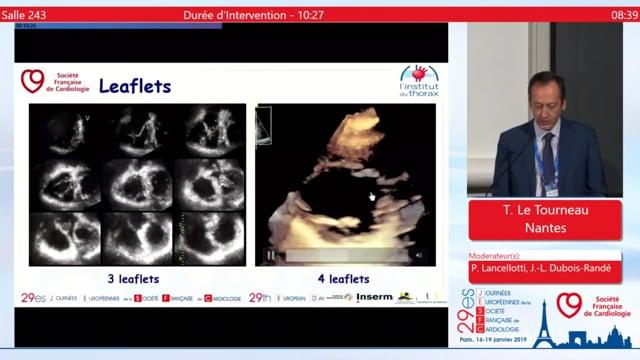Click the small 3D orientation thumbnail in echo video
This screenshot has height=360, width=640.
point(264,125)
